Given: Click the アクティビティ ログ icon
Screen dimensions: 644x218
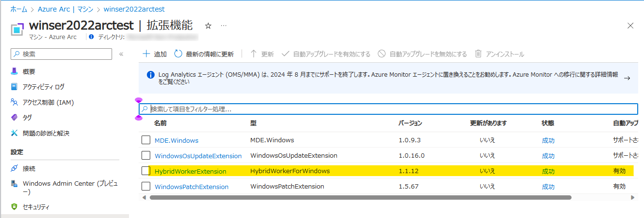Looking at the screenshot, I should [14, 87].
